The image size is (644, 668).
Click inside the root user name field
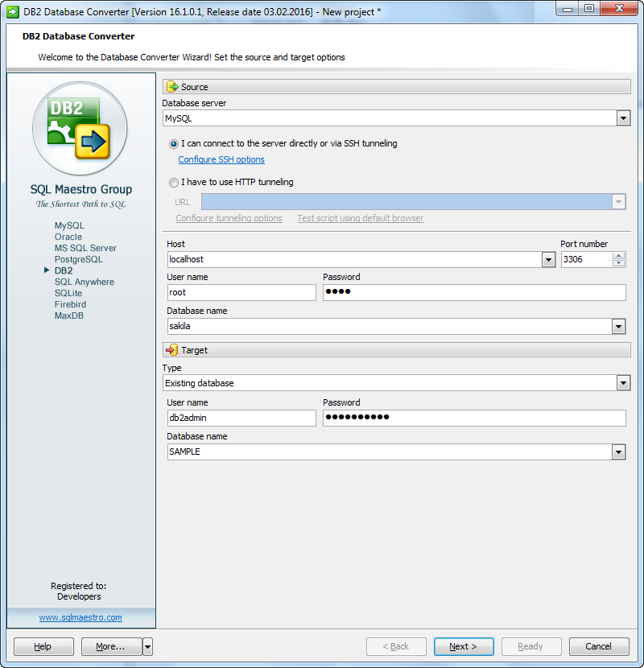(x=242, y=292)
